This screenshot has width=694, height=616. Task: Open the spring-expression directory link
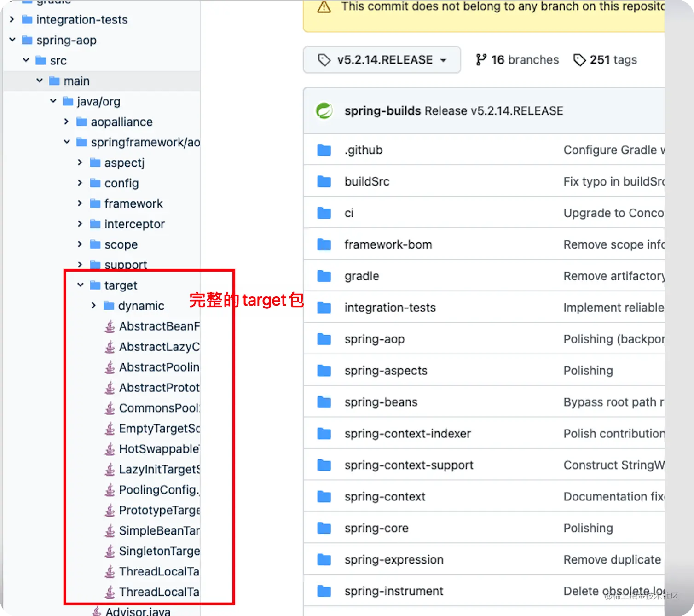click(394, 560)
